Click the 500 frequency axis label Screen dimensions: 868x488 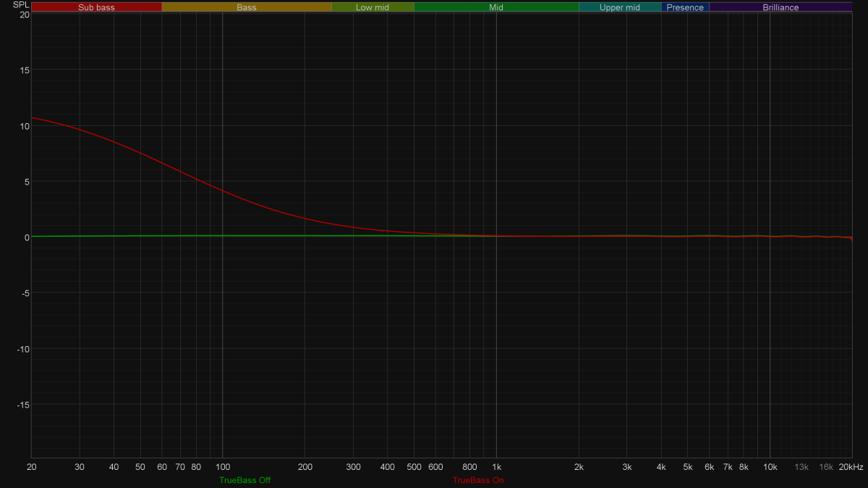coord(414,467)
